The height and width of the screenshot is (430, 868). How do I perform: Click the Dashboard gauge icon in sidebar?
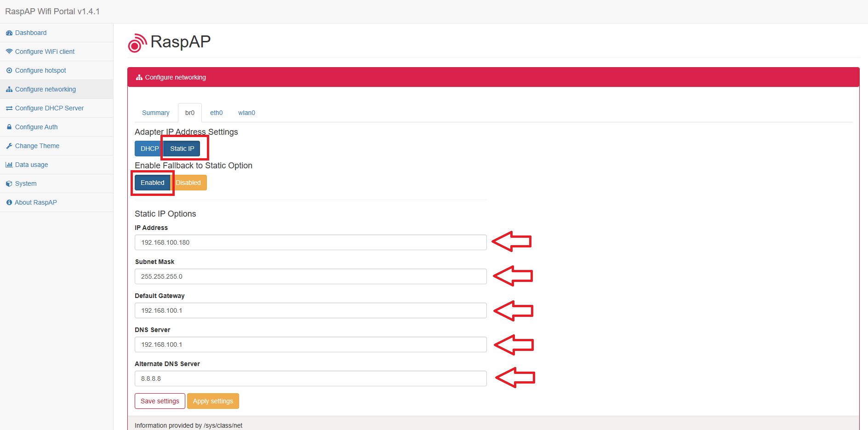tap(9, 33)
